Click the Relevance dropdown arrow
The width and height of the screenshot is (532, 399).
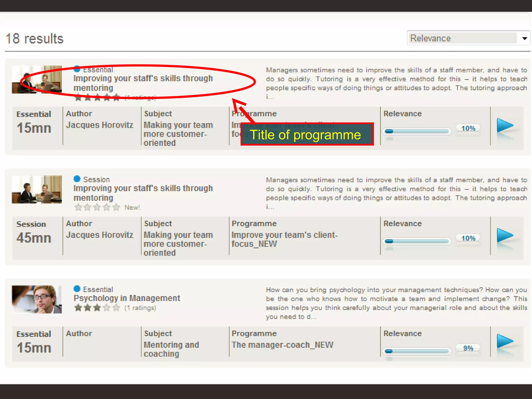click(x=524, y=38)
